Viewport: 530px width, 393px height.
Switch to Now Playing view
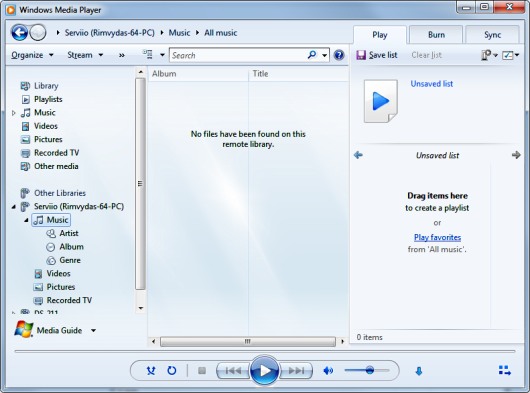tap(505, 370)
